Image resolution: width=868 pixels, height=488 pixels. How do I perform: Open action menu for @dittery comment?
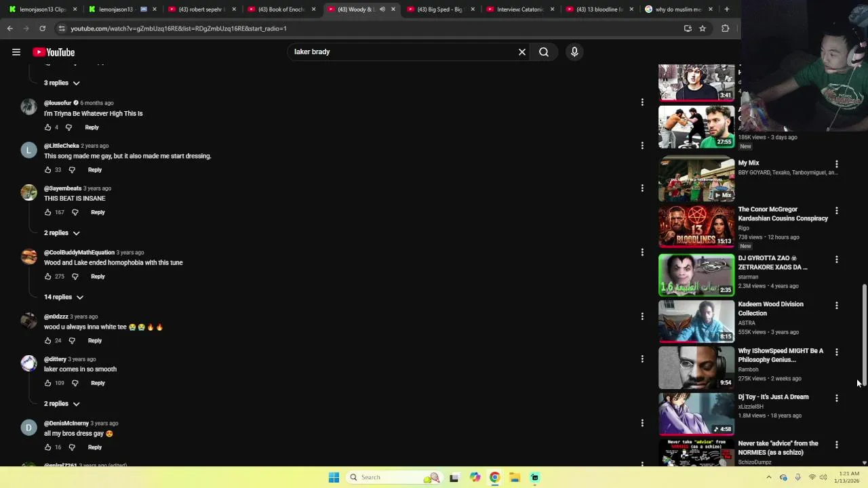642,359
